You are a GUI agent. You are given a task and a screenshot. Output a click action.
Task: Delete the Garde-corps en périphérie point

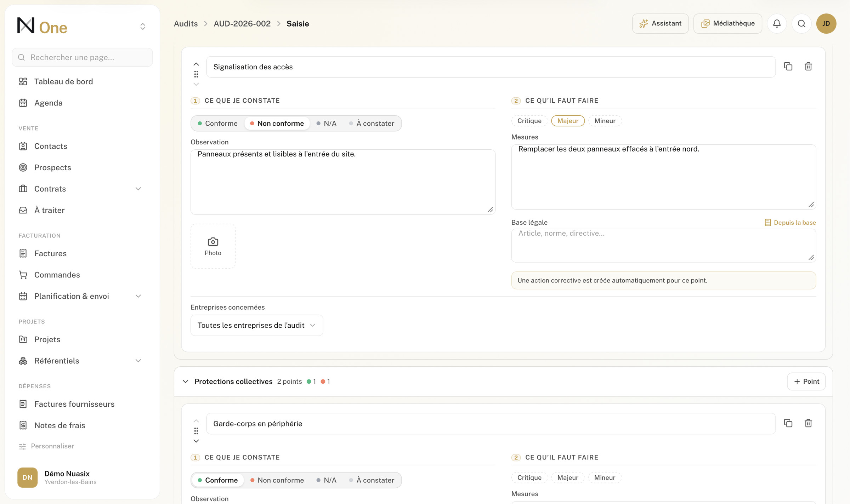(x=808, y=423)
